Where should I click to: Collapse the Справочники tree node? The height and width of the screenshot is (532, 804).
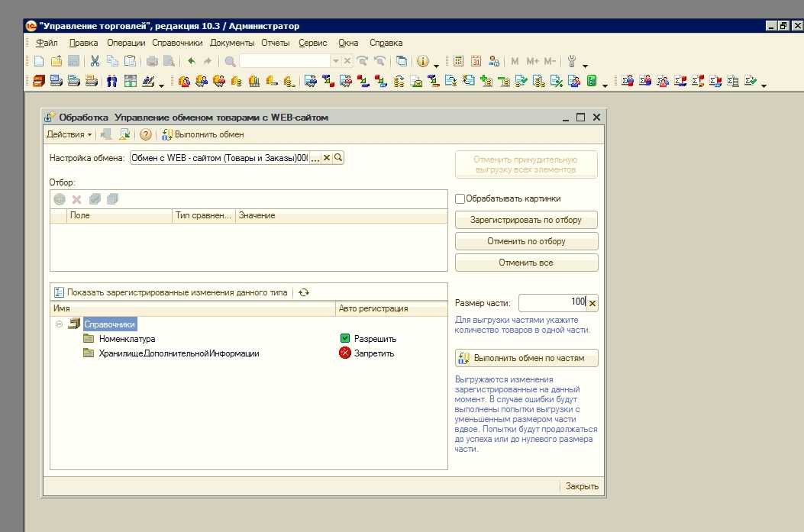pyautogui.click(x=59, y=324)
